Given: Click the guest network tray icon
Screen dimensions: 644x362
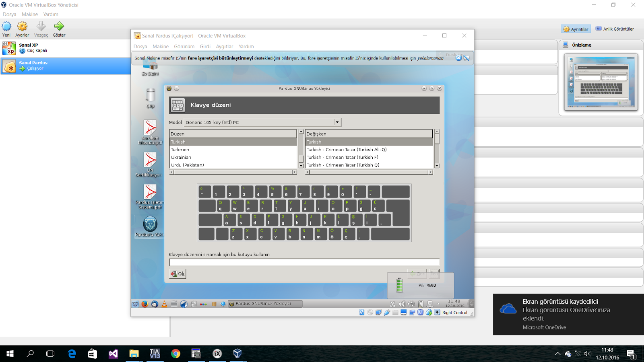Looking at the screenshot, I should (430, 304).
